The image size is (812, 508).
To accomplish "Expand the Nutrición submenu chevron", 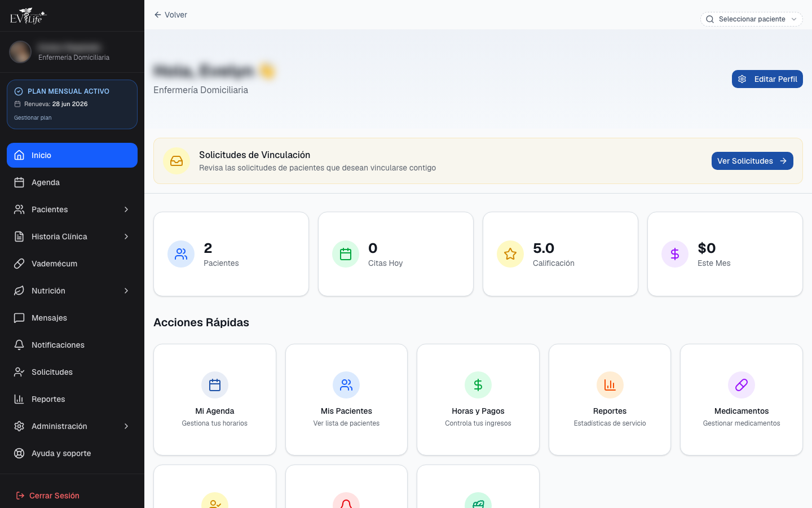I will (x=126, y=291).
